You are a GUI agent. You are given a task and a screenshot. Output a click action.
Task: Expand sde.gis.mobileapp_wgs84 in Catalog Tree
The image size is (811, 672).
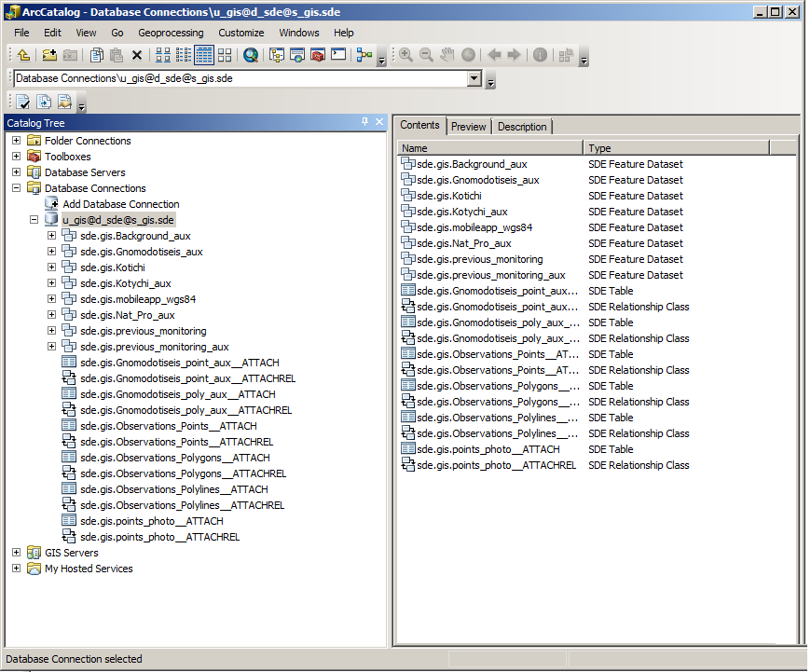tap(51, 299)
